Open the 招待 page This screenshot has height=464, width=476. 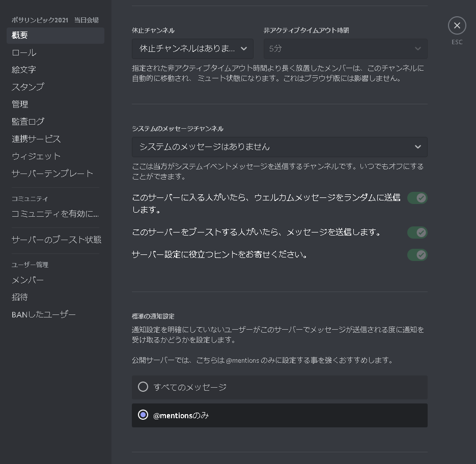coord(55,297)
